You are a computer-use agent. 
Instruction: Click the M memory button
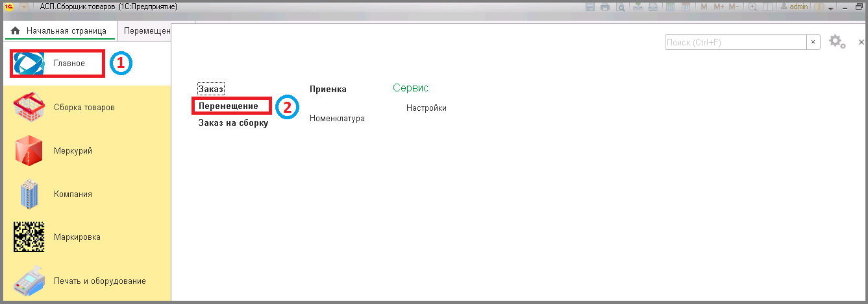coord(704,6)
